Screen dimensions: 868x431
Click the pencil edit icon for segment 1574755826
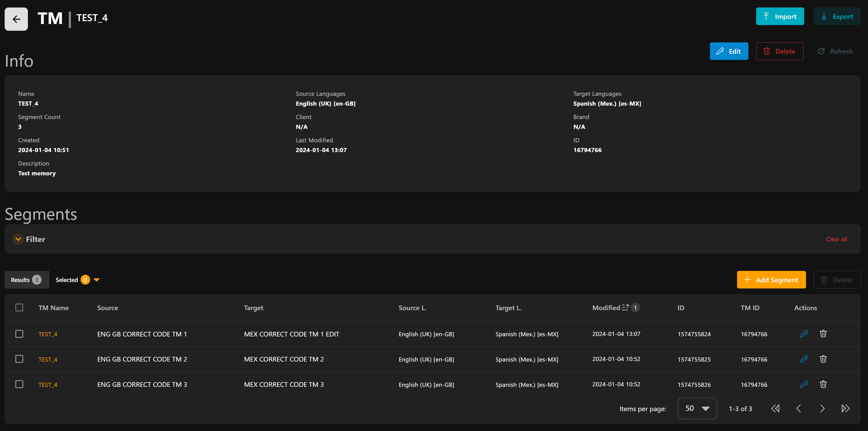(x=804, y=384)
